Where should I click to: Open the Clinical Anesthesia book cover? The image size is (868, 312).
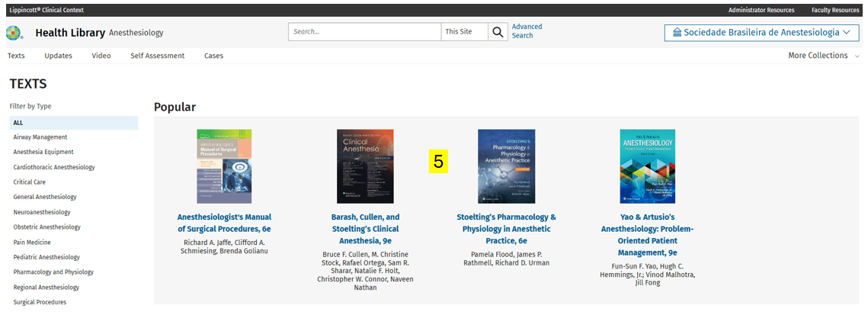coord(365,166)
